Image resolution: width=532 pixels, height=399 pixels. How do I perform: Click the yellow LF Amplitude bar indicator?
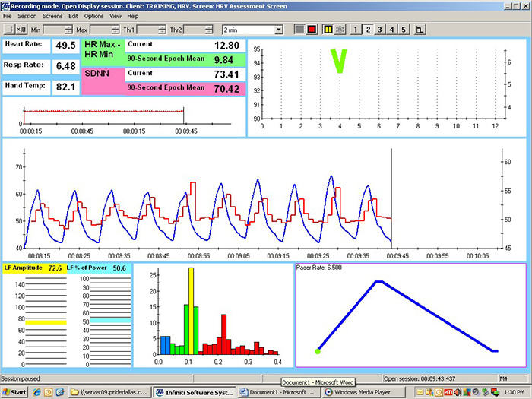coord(46,322)
